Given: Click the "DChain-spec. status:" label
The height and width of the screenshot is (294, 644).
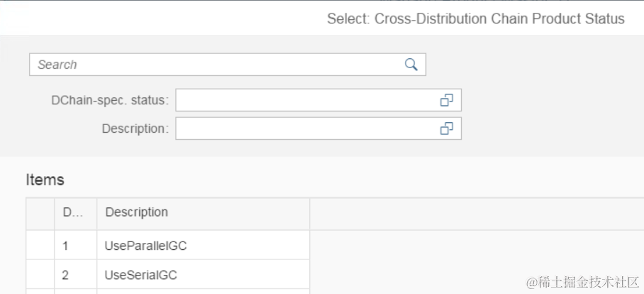Looking at the screenshot, I should [x=110, y=100].
